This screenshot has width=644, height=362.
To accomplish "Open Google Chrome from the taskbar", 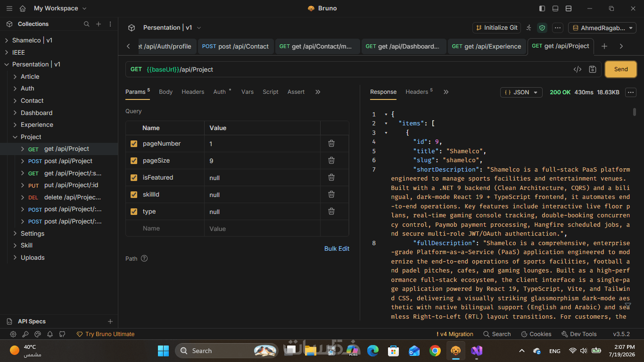I will tap(435, 351).
